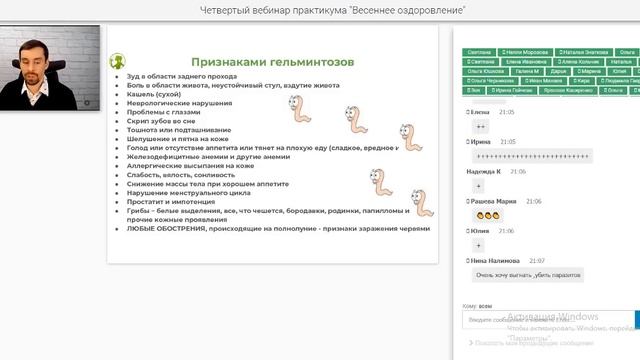Select participant tag Нелли Морозова
Image resolution: width=640 pixels, height=360 pixels.
pos(525,52)
